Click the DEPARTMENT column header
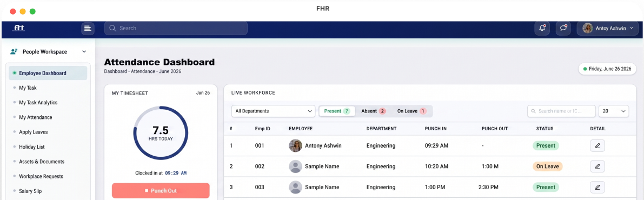This screenshot has height=200, width=644. [381, 129]
